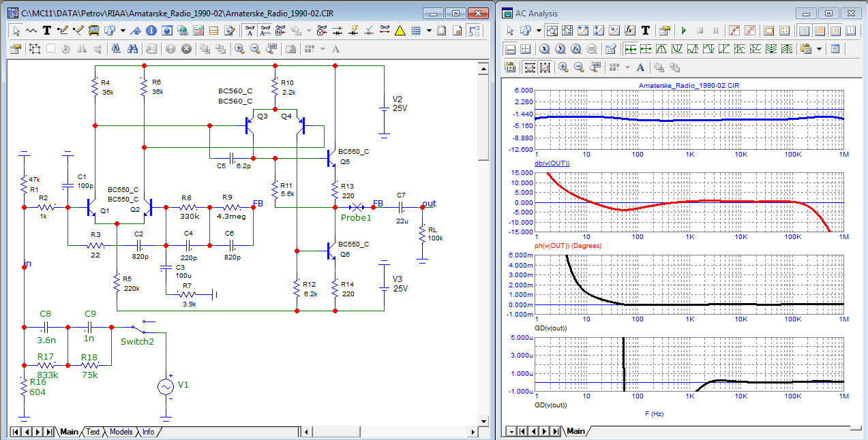Open the Text tab of the schematic
The height and width of the screenshot is (440, 868).
click(x=93, y=432)
